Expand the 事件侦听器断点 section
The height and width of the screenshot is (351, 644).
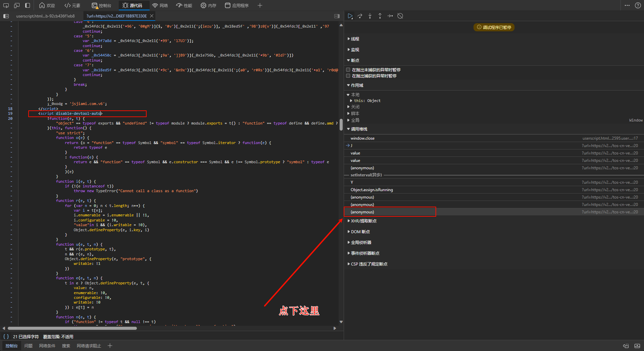coord(363,253)
